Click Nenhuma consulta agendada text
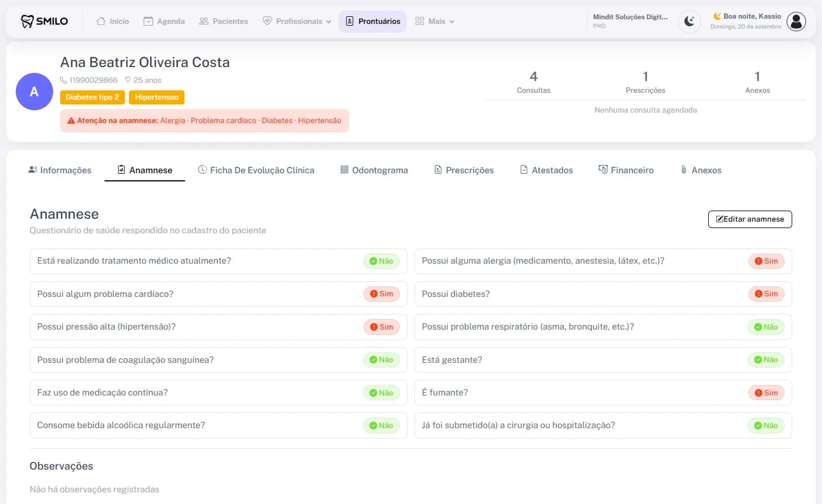This screenshot has height=504, width=822. pyautogui.click(x=645, y=110)
